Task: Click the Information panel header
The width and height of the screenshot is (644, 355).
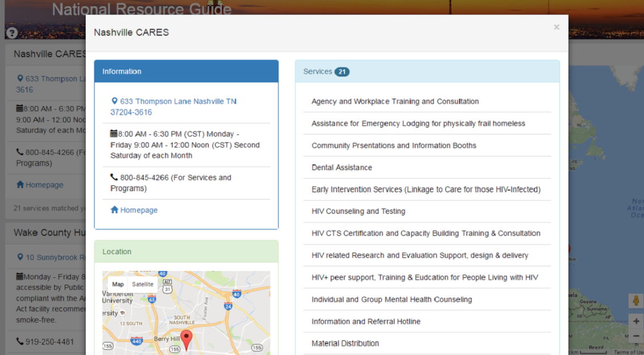Action: [x=187, y=71]
